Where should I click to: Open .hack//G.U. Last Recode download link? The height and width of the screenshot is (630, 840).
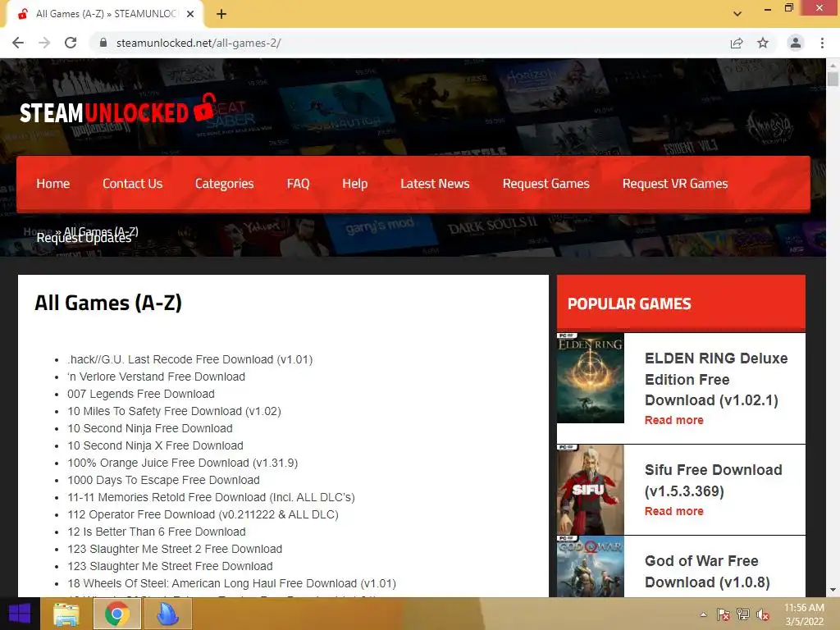189,359
